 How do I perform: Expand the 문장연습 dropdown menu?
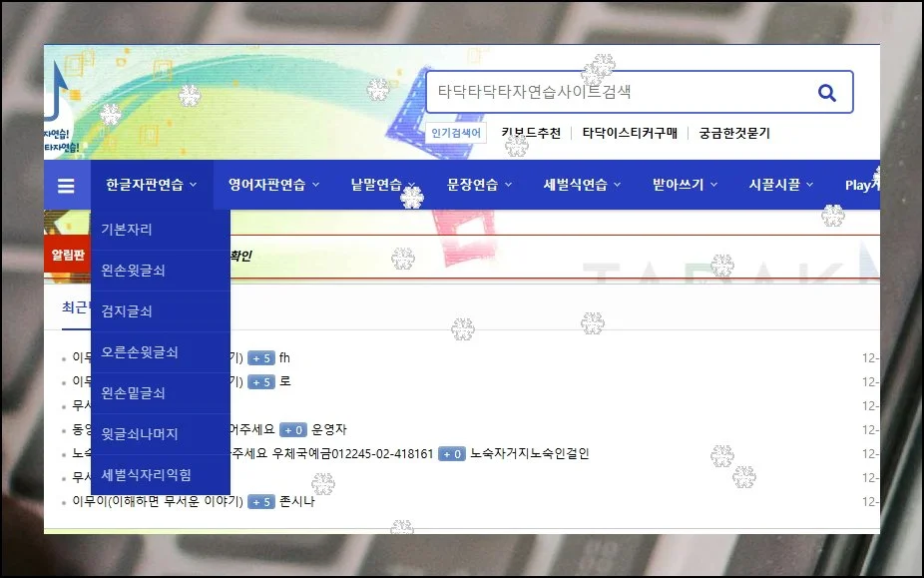point(479,185)
